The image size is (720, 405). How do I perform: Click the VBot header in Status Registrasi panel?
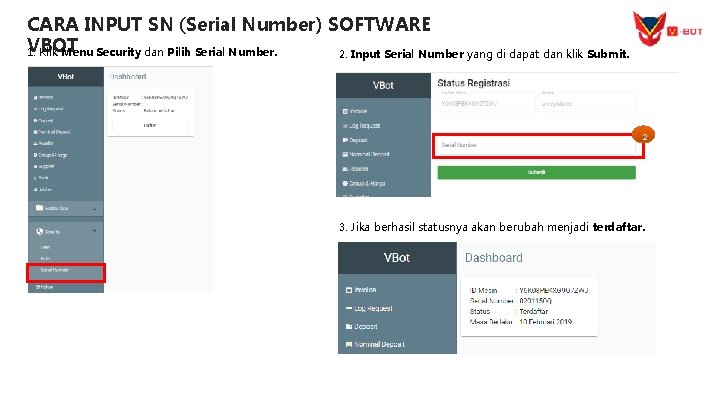383,85
